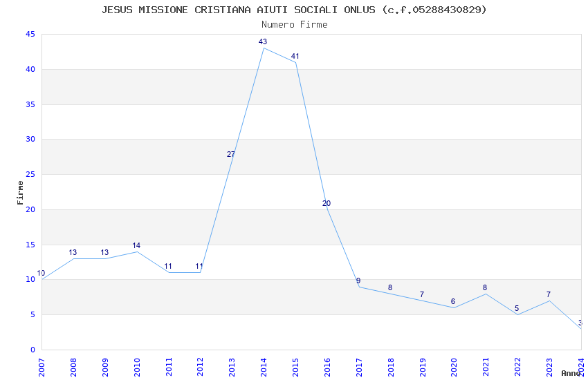Click the data point labeled 20

tap(327, 209)
